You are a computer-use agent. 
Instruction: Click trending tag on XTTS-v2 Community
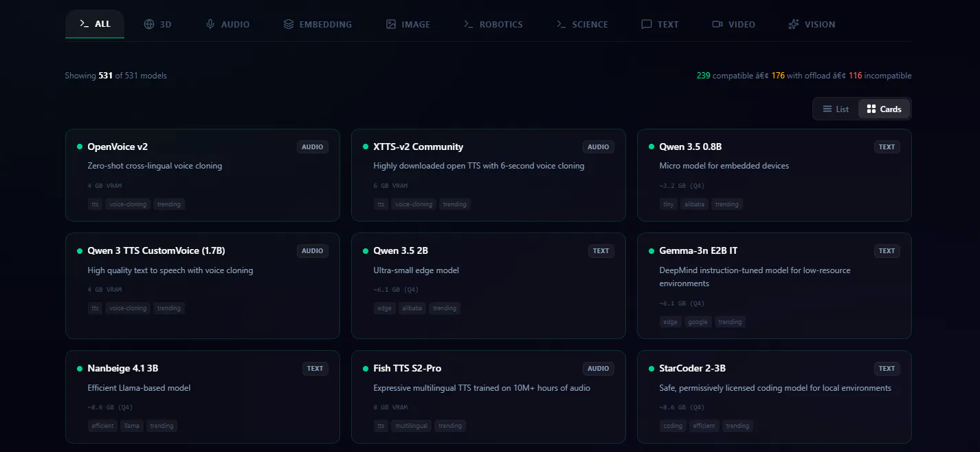[454, 204]
